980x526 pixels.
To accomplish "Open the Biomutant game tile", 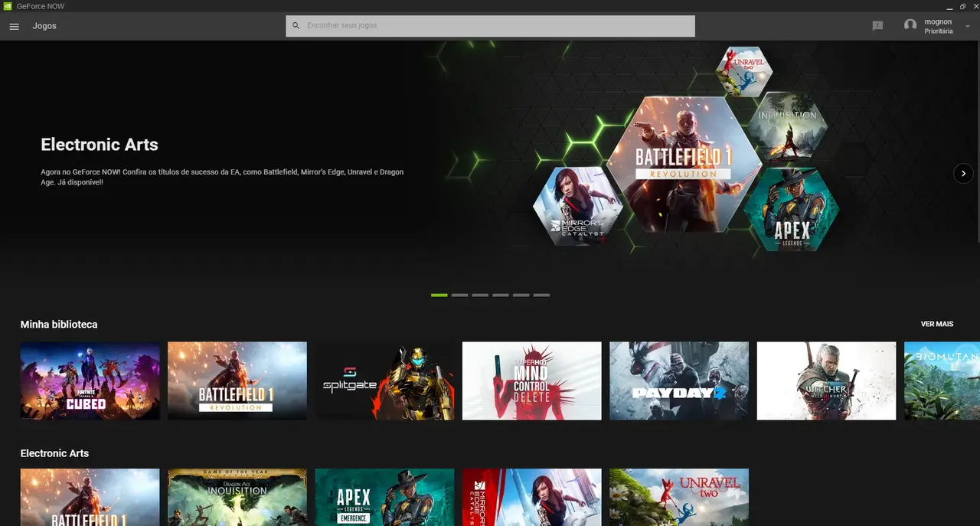I will coord(942,381).
